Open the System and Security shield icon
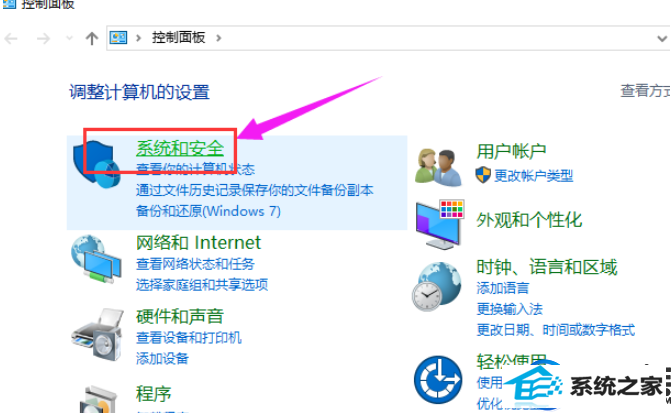The width and height of the screenshot is (671, 413). 97,164
